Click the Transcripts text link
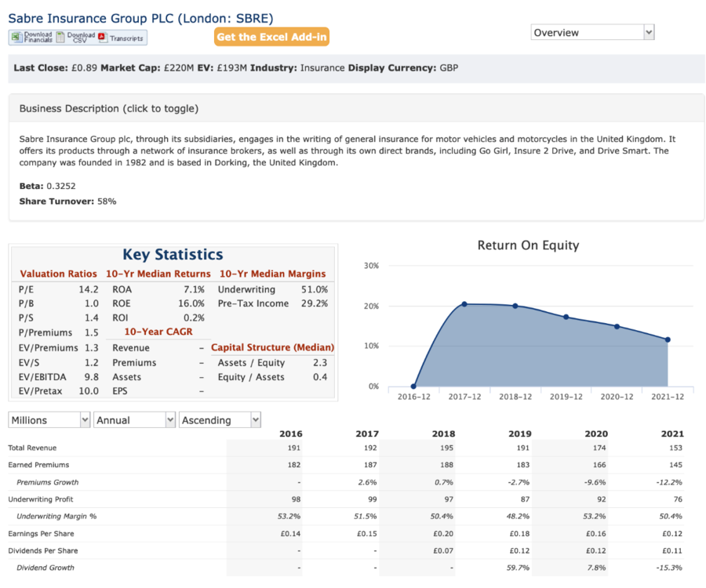This screenshot has height=588, width=706. (x=126, y=38)
